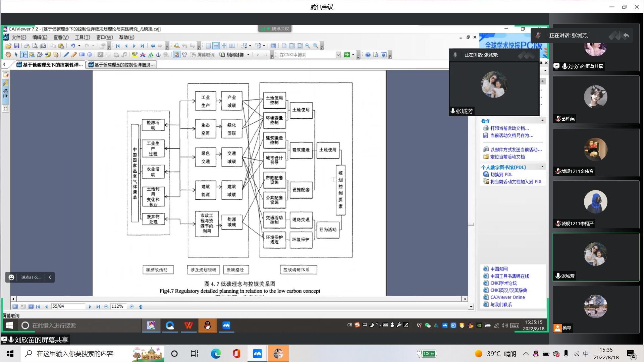Viewport: 644px width, 362px height.
Task: Click the zoom in magnifier icon
Action: (316, 46)
